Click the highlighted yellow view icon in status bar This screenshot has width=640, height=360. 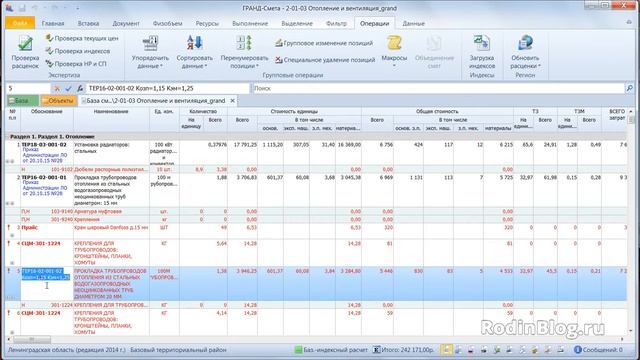pos(446,349)
